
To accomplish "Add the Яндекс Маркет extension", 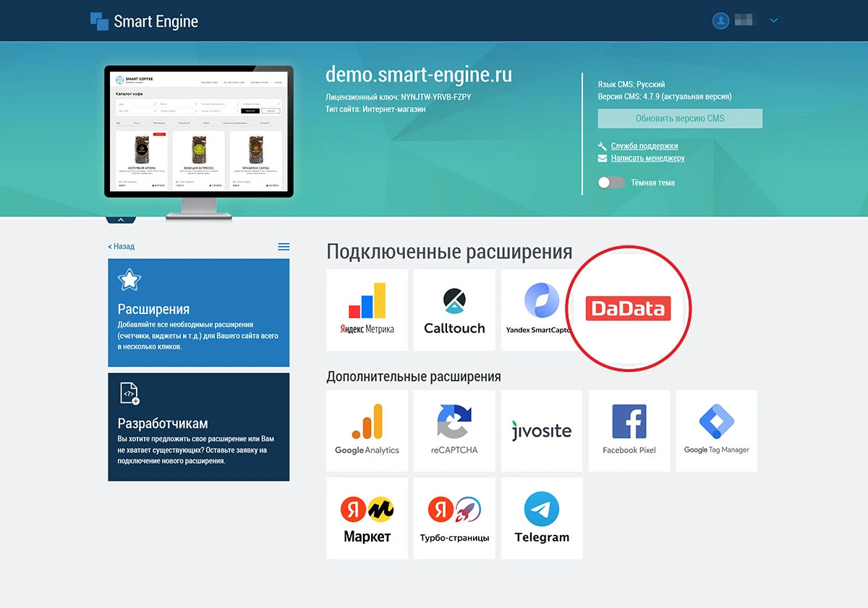I will coord(367,518).
